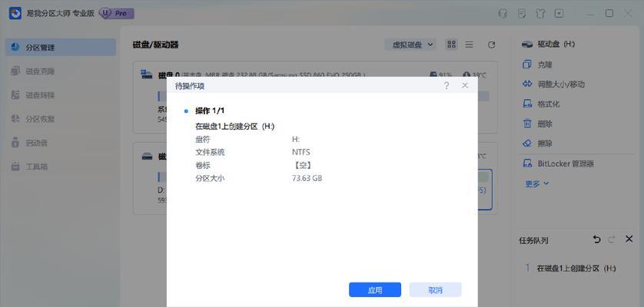Click the 分区大小 label in the dialog
The width and height of the screenshot is (644, 307).
coord(210,179)
